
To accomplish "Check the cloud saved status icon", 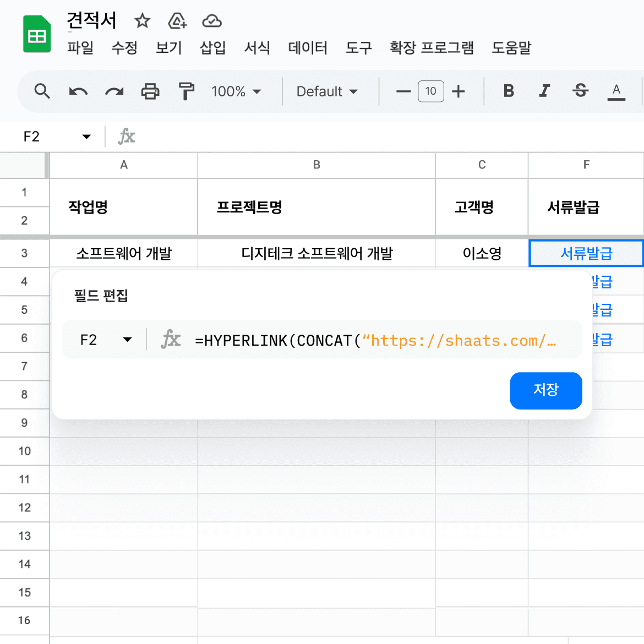I will point(212,20).
